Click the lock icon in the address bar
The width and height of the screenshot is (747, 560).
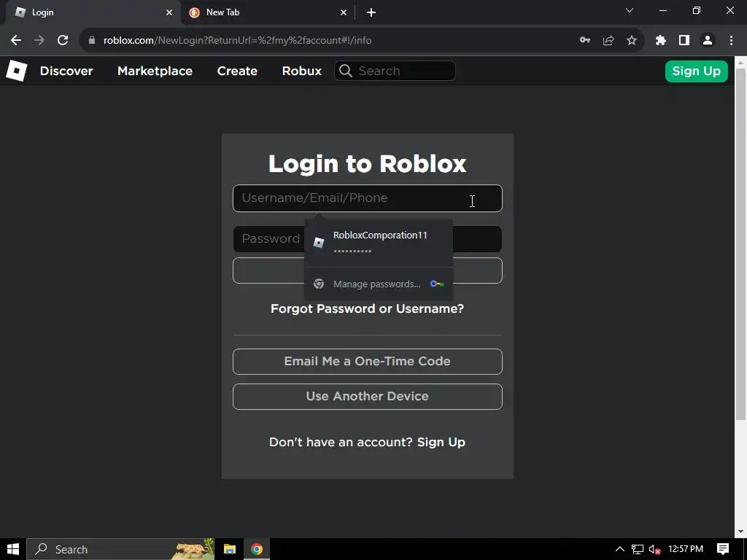click(92, 40)
